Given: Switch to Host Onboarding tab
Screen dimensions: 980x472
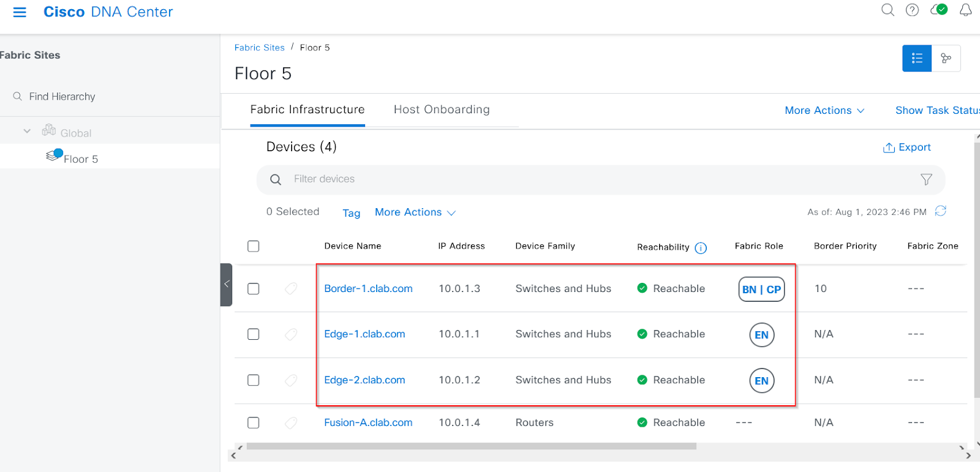Looking at the screenshot, I should pyautogui.click(x=442, y=110).
